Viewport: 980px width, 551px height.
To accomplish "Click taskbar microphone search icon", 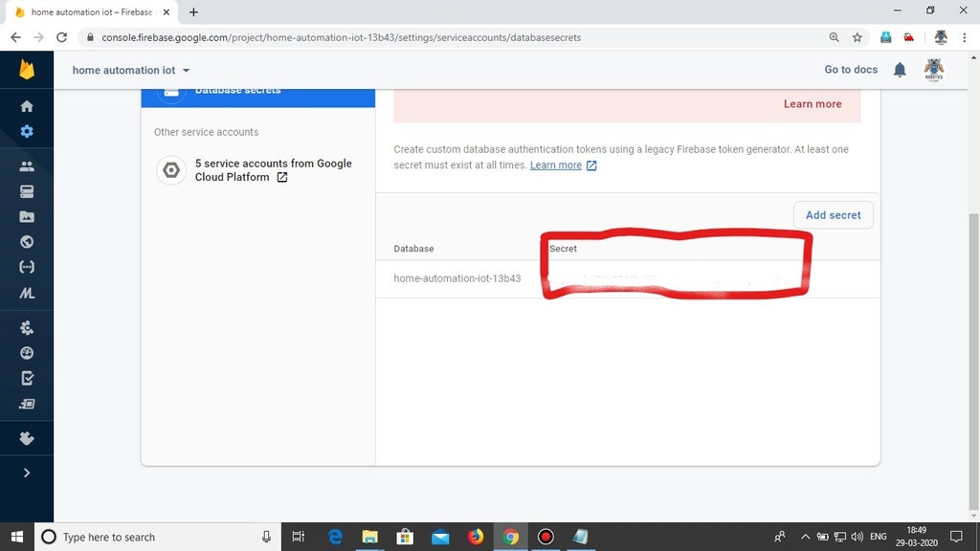I will click(266, 537).
